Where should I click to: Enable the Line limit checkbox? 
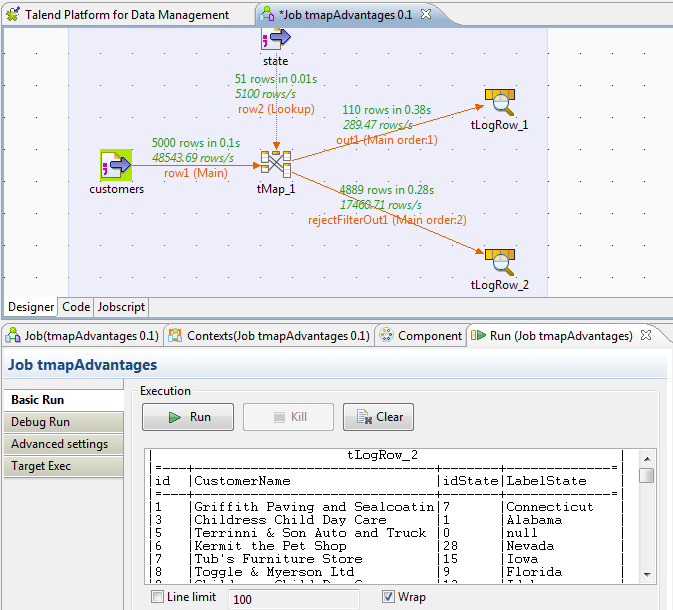(158, 597)
